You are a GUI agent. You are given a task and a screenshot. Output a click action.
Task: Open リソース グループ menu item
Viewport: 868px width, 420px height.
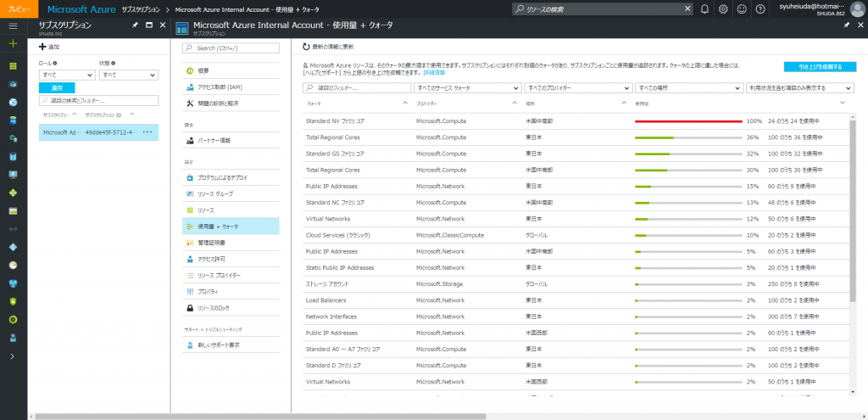(x=231, y=194)
